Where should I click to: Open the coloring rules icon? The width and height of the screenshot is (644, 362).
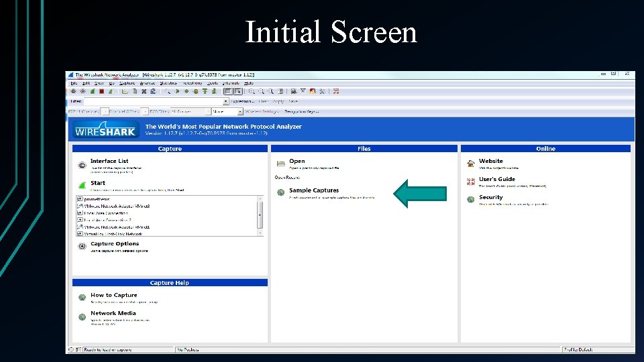tap(313, 92)
